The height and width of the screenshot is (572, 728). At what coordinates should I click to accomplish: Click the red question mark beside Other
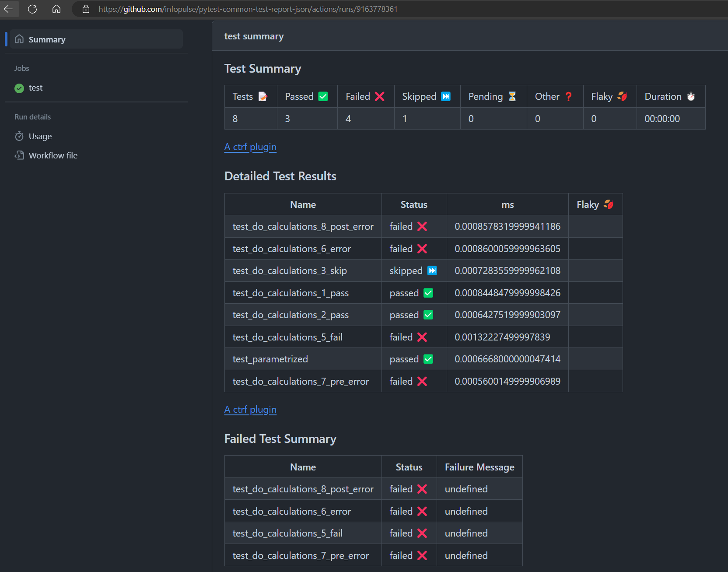(568, 96)
